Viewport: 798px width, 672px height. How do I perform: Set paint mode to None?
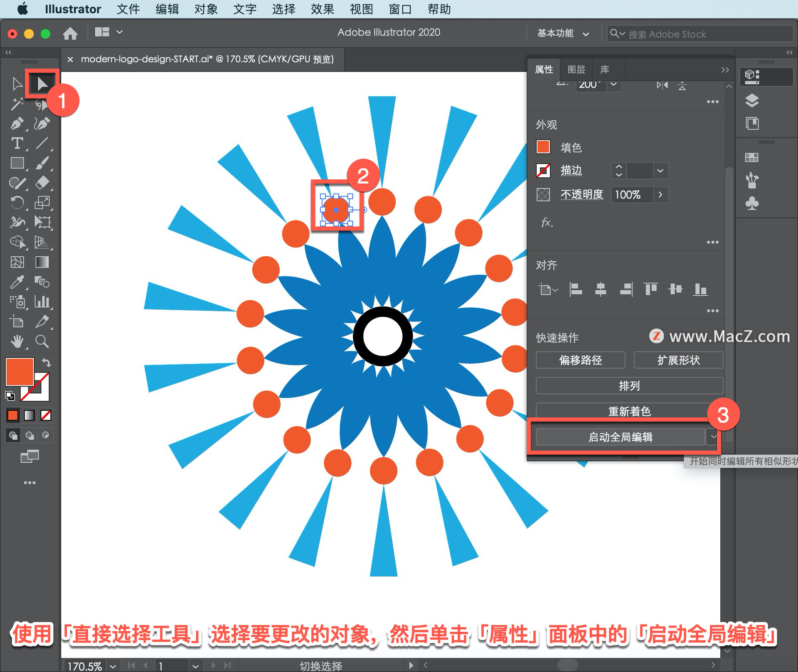tap(46, 415)
